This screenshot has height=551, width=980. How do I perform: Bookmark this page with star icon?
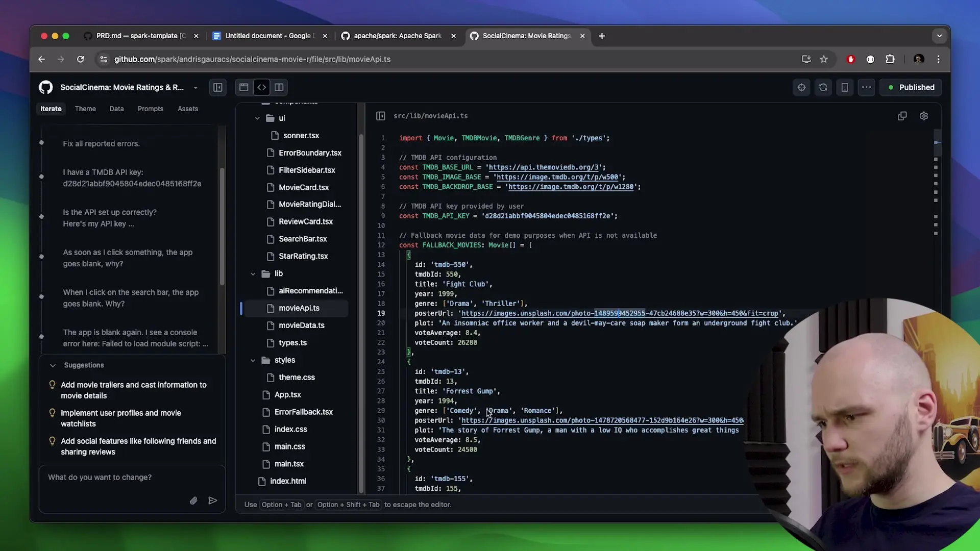click(x=824, y=59)
